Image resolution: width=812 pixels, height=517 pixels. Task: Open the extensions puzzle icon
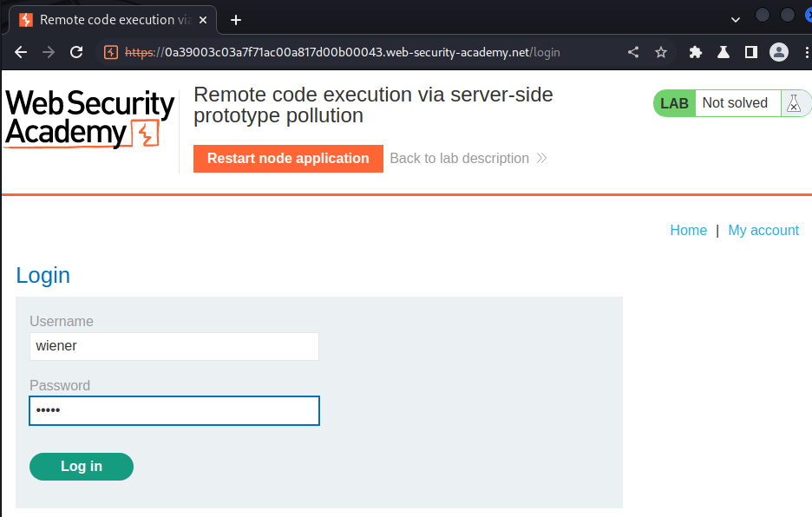(696, 52)
